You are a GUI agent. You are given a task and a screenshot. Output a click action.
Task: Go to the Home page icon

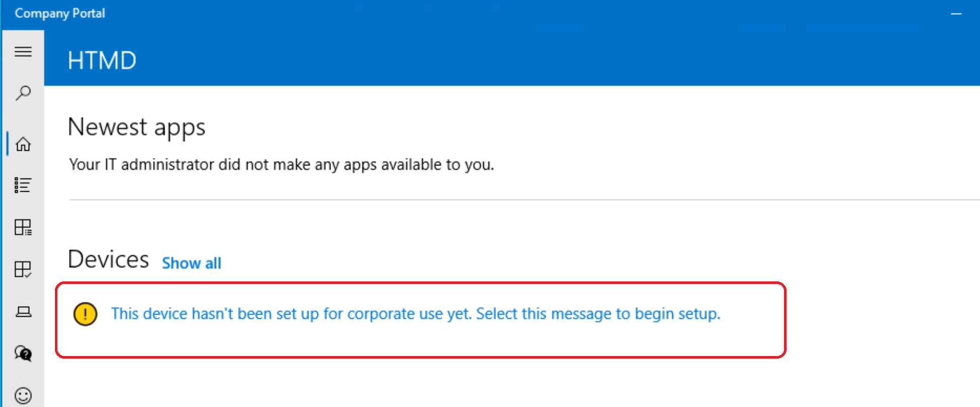click(x=23, y=144)
